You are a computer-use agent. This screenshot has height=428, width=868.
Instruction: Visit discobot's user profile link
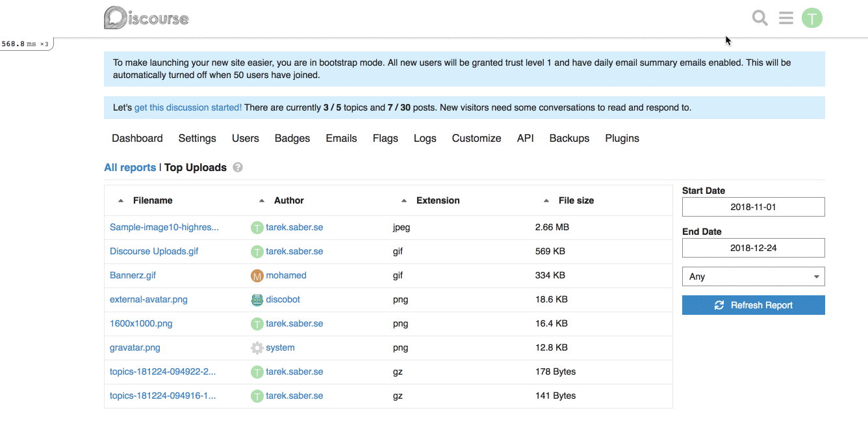tap(283, 299)
